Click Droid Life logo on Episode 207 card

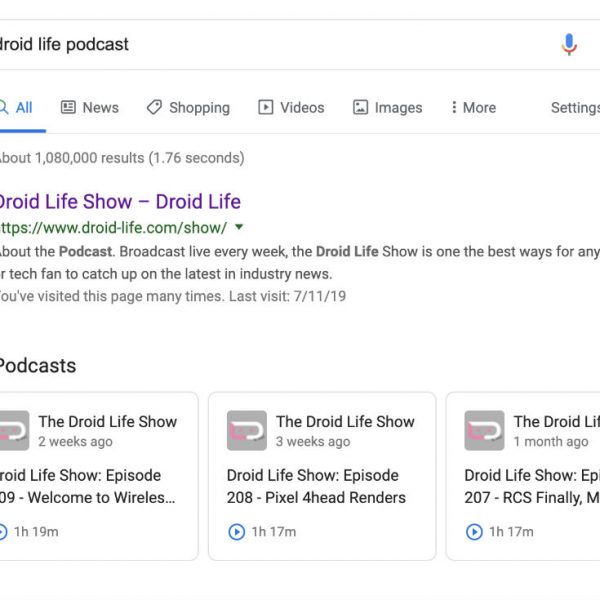[x=484, y=431]
